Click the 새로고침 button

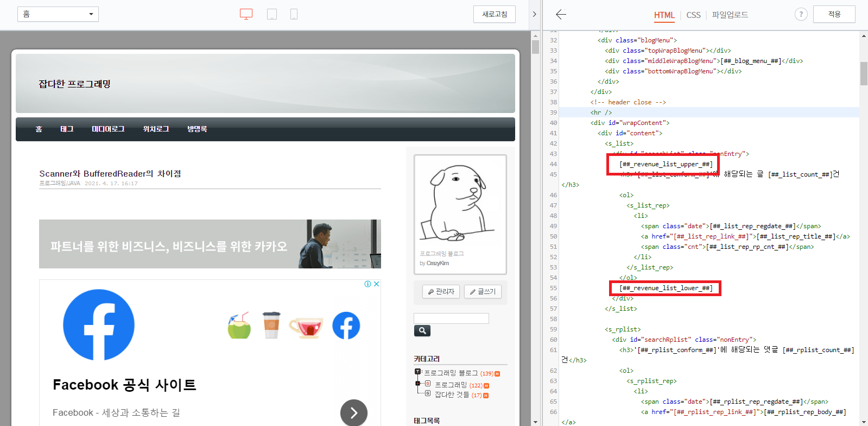(495, 14)
